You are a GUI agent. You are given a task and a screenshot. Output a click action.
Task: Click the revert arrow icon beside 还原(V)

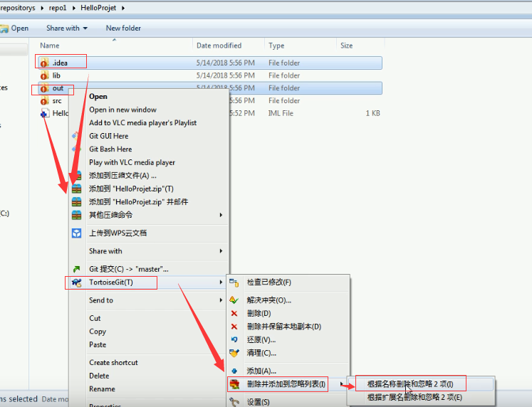[x=234, y=339]
